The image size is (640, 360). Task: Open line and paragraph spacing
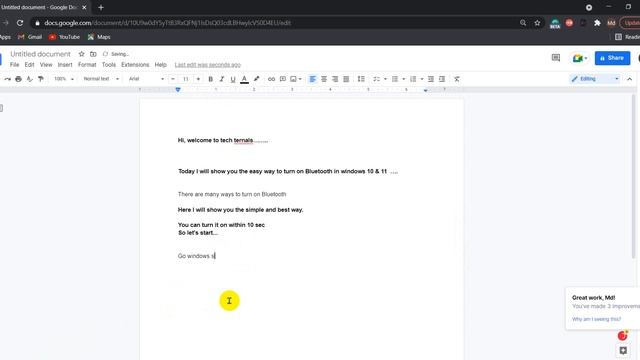click(361, 79)
